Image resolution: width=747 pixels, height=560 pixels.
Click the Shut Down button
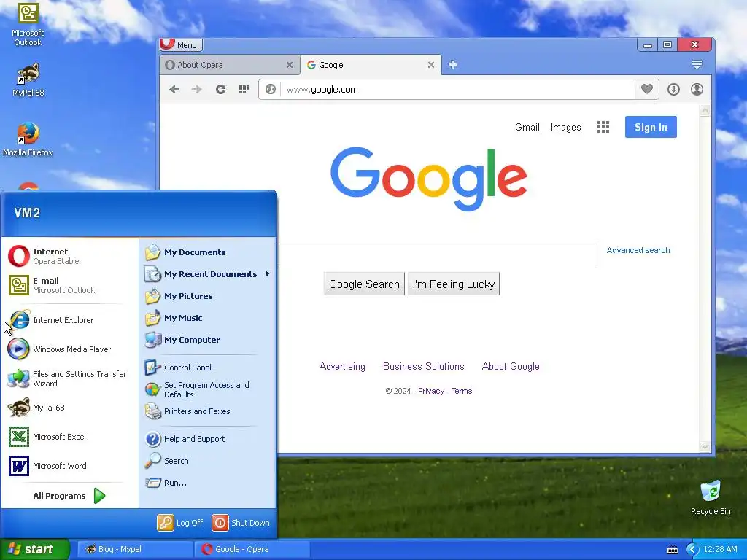[241, 522]
